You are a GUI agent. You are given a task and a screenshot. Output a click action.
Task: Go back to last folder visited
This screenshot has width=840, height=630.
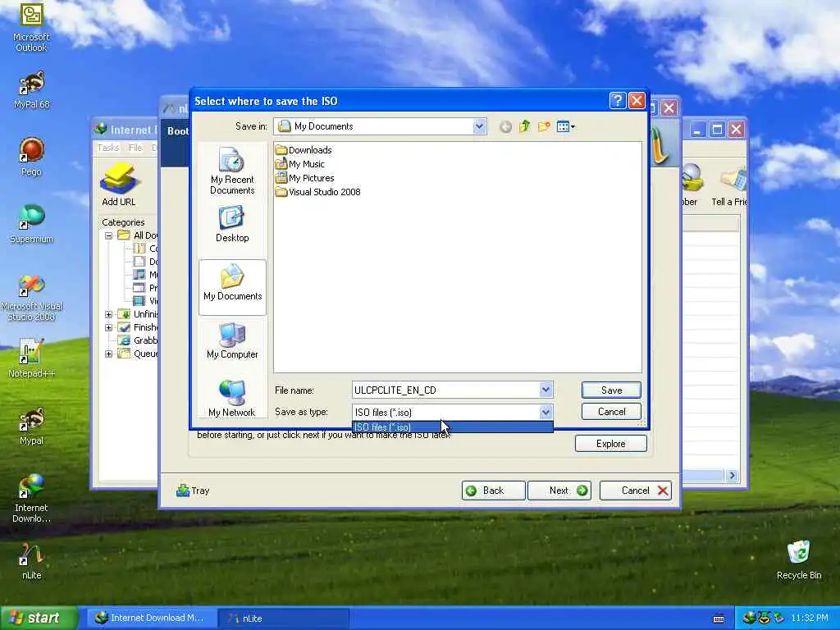click(x=505, y=127)
